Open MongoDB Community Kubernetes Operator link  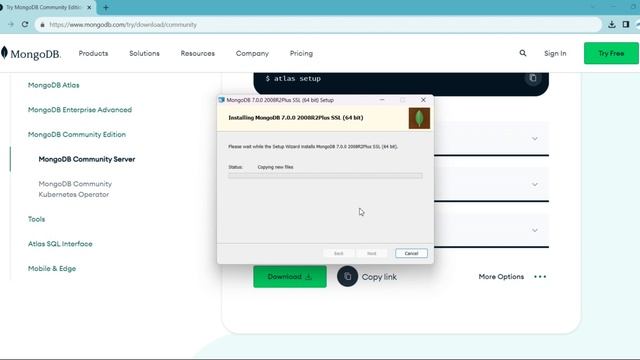(75, 189)
